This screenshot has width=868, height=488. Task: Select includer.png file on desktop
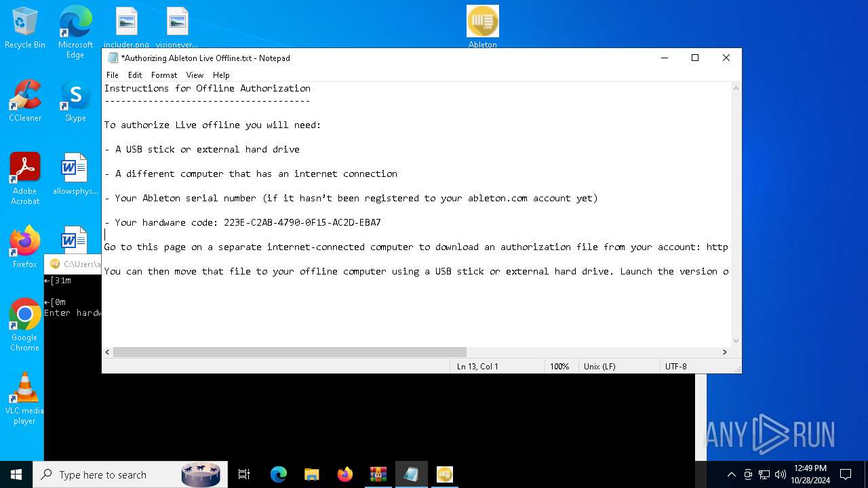126,28
